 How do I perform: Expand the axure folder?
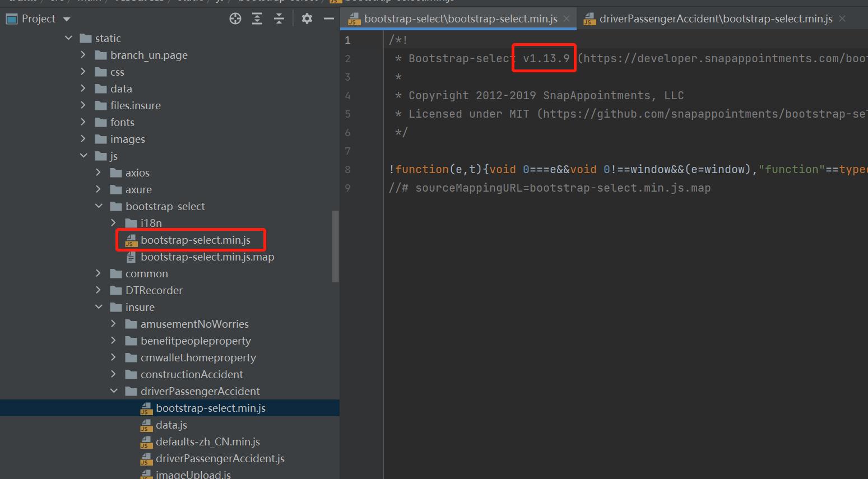(x=99, y=189)
